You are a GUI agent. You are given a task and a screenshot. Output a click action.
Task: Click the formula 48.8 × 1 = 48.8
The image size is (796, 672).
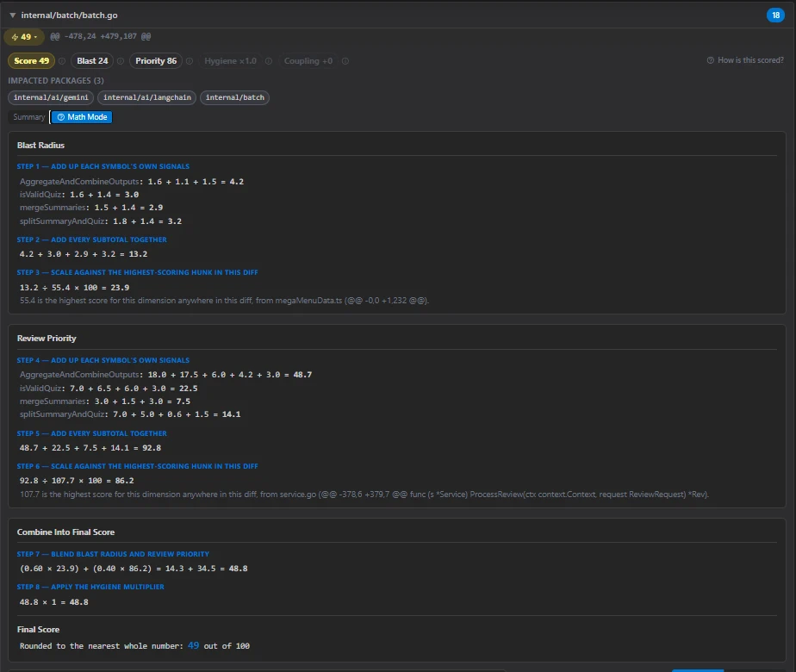[53, 602]
